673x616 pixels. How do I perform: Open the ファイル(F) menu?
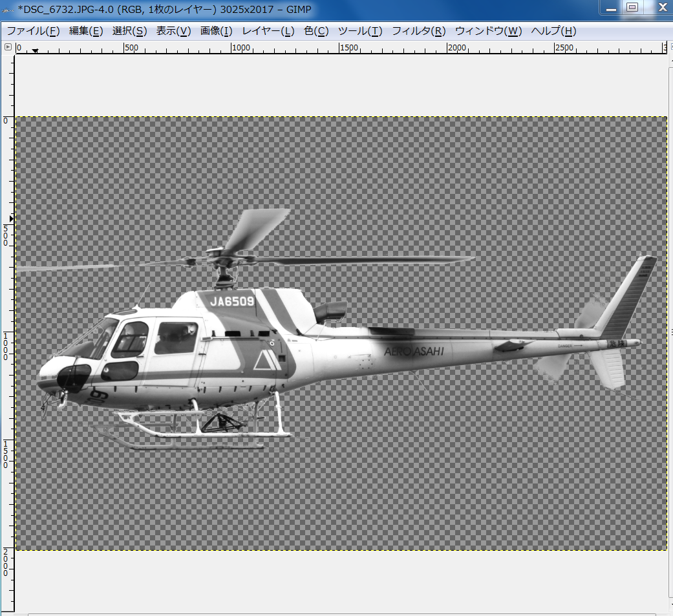33,31
